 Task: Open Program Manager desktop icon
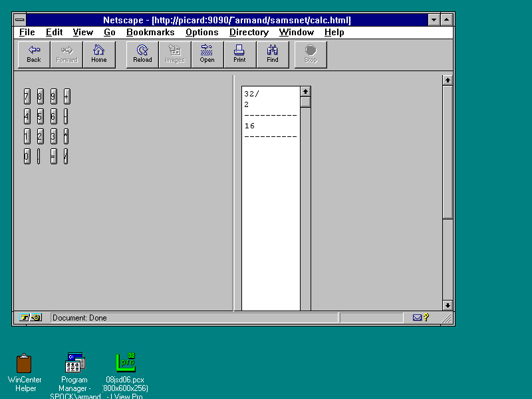coord(75,375)
